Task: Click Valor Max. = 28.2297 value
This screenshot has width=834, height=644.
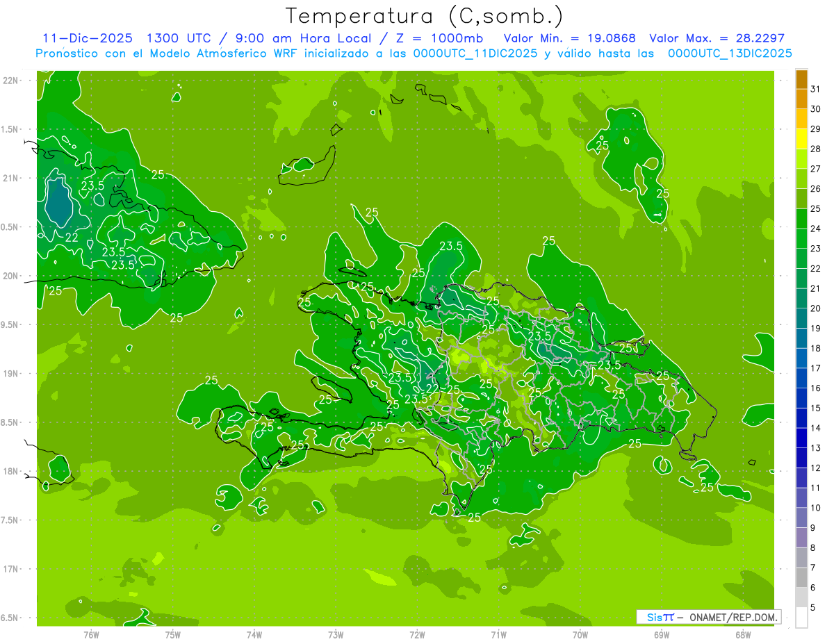Action: pos(717,38)
